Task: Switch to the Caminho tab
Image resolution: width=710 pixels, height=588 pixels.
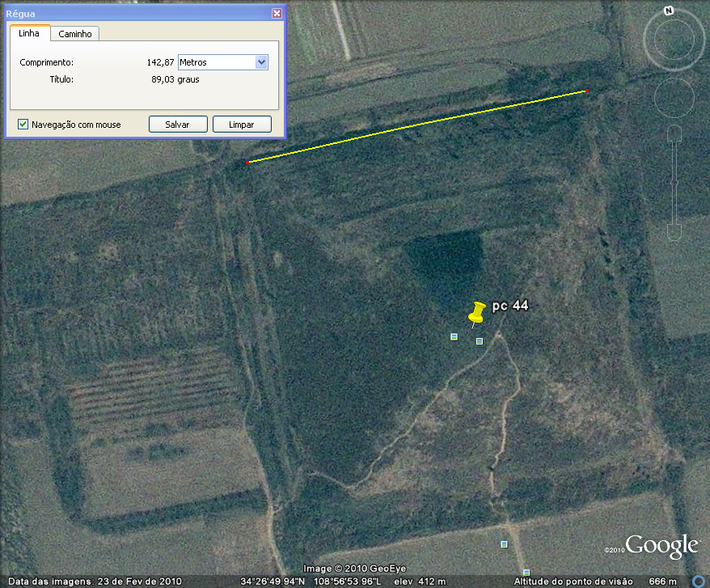Action: click(75, 34)
